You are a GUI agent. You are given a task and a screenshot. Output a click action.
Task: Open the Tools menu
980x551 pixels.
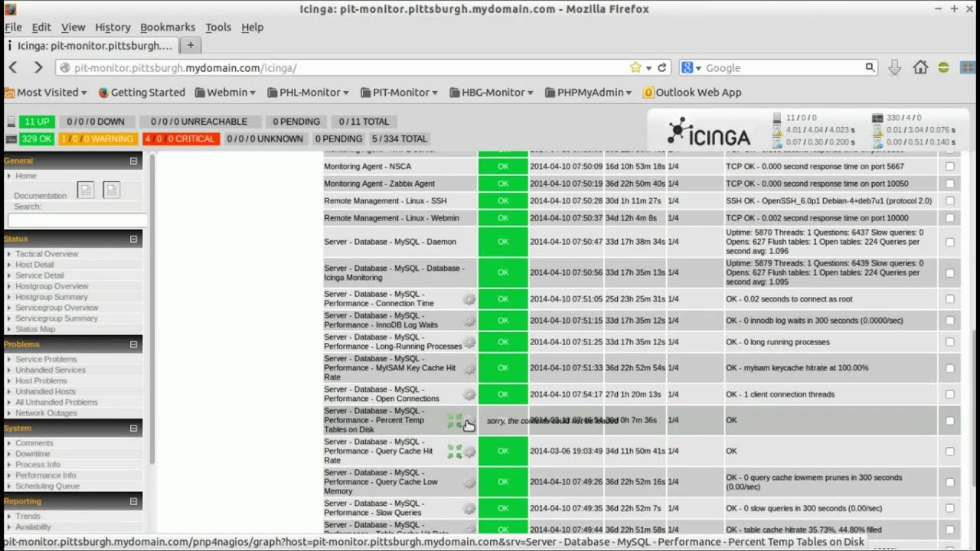click(x=218, y=27)
